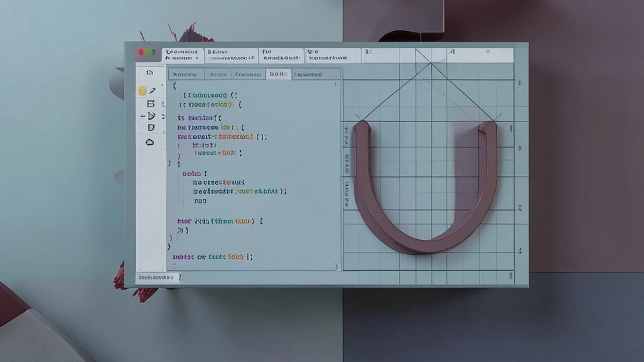Select the B-shaped box tool icon
This screenshot has height=362, width=644.
coord(151,104)
